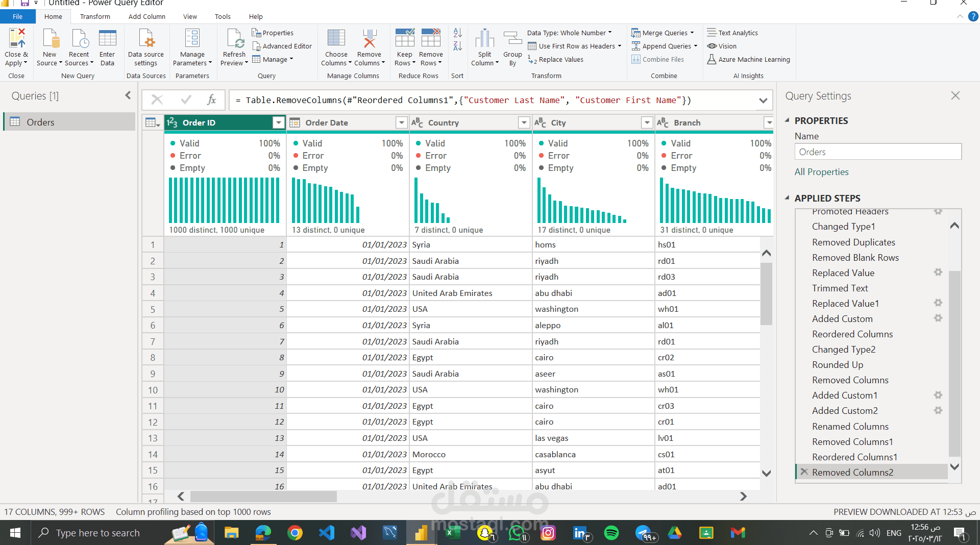Collapse the APPLIED STEPS section
980x545 pixels.
787,198
